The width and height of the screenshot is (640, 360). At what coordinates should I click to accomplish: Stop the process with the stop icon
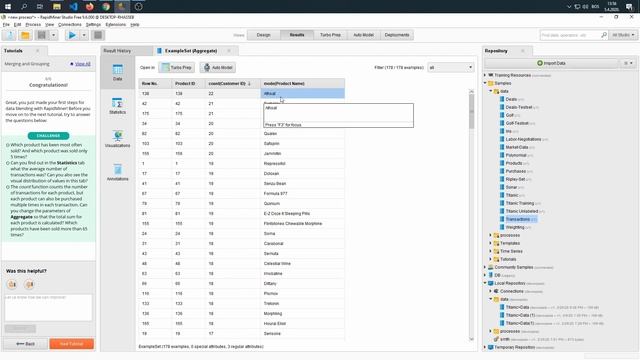click(x=98, y=35)
